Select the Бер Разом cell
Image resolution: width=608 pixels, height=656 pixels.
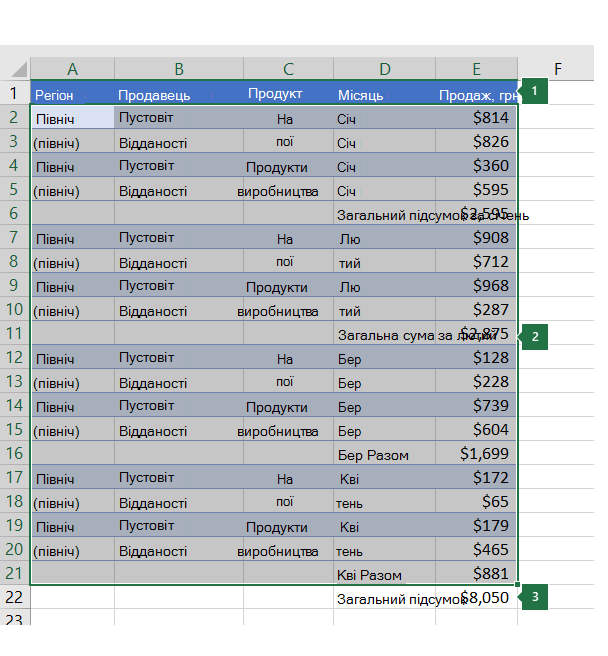point(385,453)
